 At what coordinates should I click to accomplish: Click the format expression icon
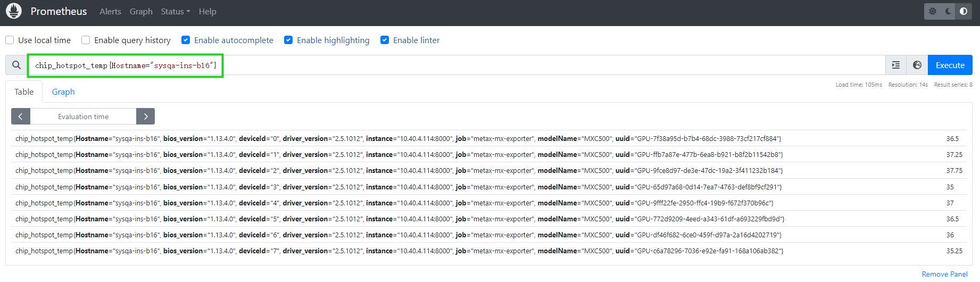[x=896, y=65]
